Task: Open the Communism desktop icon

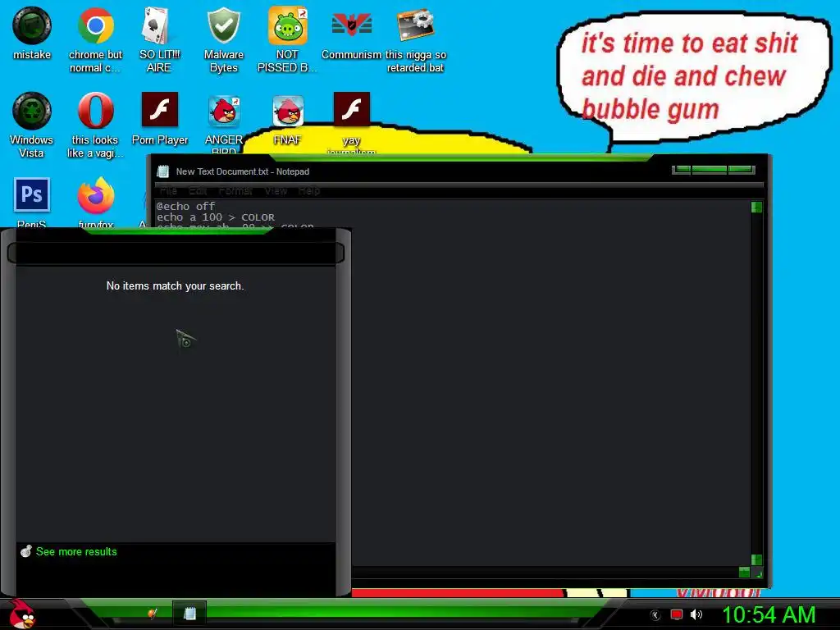Action: tap(351, 25)
